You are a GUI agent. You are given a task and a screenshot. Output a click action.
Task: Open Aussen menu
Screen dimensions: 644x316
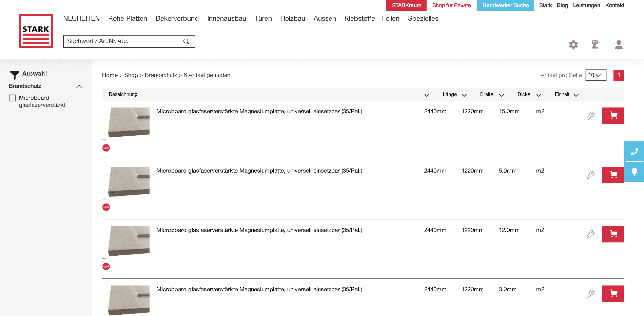(325, 19)
